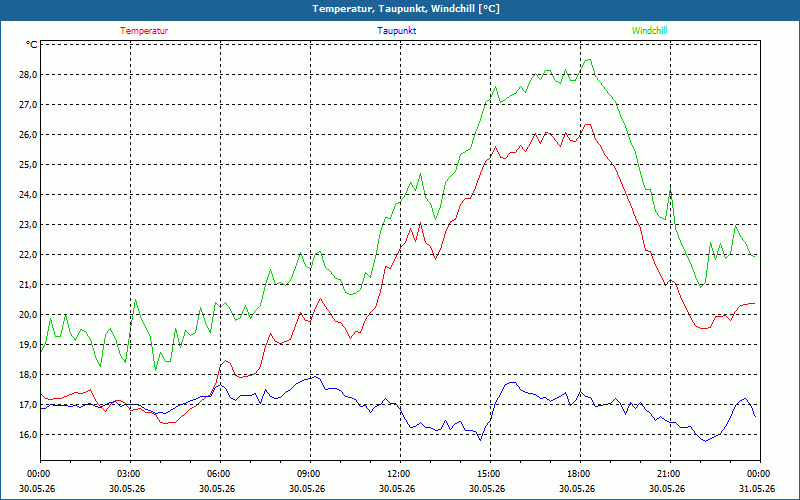Screen dimensions: 800x500
Task: Click the 21,0 y-axis value
Action: pyautogui.click(x=29, y=285)
